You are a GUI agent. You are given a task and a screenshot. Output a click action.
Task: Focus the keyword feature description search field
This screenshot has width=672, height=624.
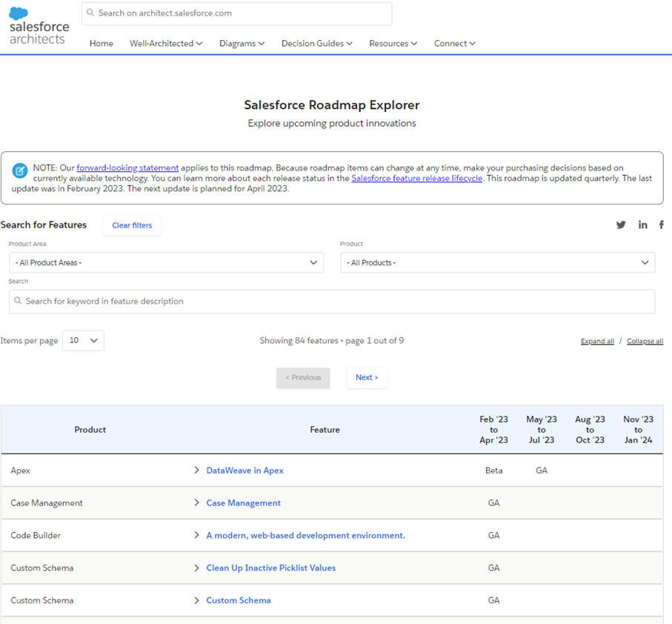click(332, 302)
